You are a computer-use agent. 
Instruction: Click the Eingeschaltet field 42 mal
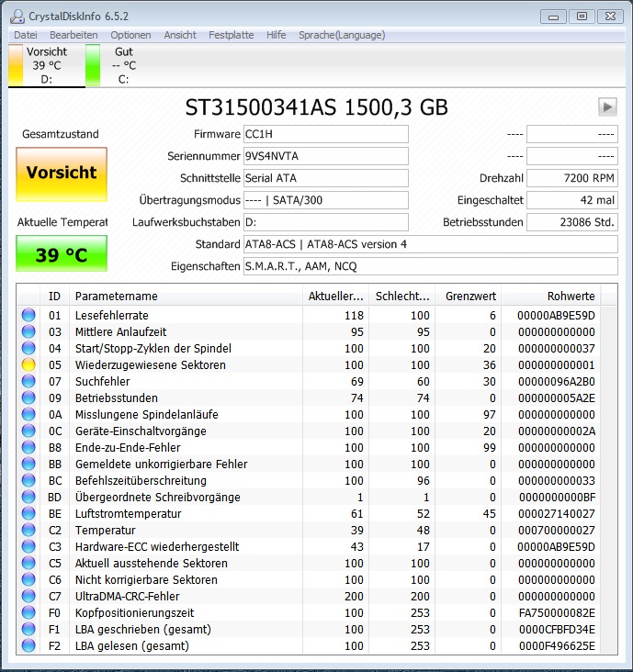click(572, 200)
